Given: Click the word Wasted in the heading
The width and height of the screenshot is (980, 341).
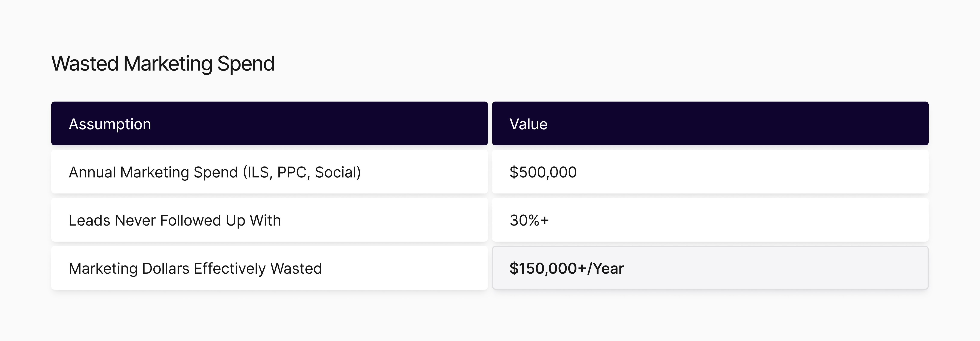Looking at the screenshot, I should [x=85, y=63].
